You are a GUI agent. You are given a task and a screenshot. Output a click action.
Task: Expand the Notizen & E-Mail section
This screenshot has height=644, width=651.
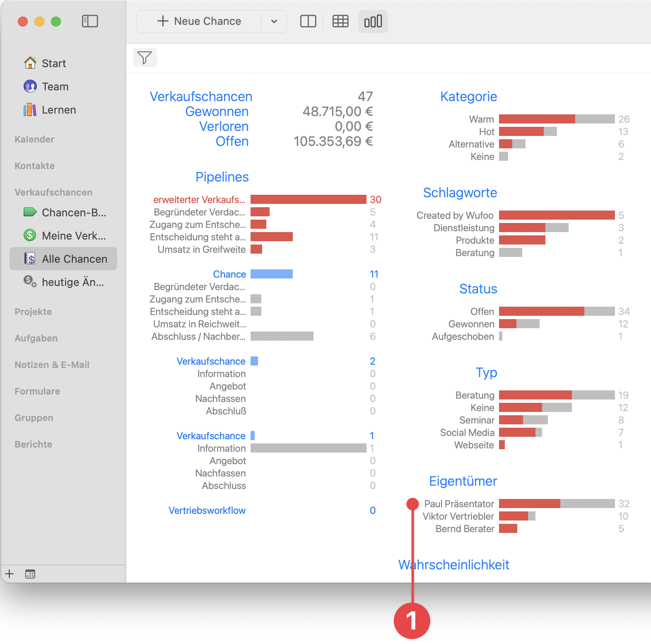pyautogui.click(x=52, y=365)
